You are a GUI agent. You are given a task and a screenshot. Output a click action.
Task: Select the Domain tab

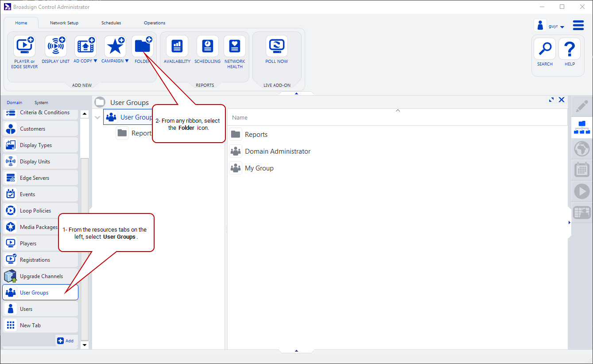(14, 103)
